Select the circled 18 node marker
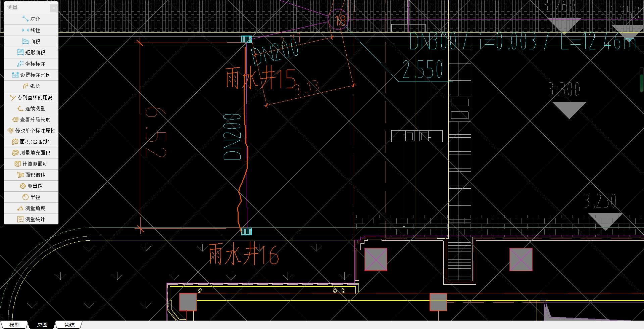Viewport: 644px width, 329px height. click(338, 20)
